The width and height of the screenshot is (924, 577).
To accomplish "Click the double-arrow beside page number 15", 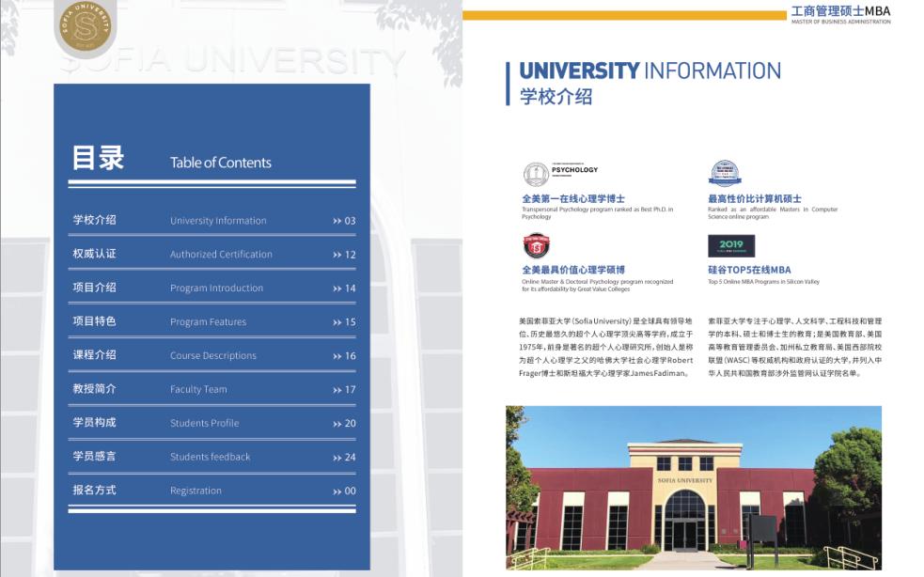I will click(337, 322).
